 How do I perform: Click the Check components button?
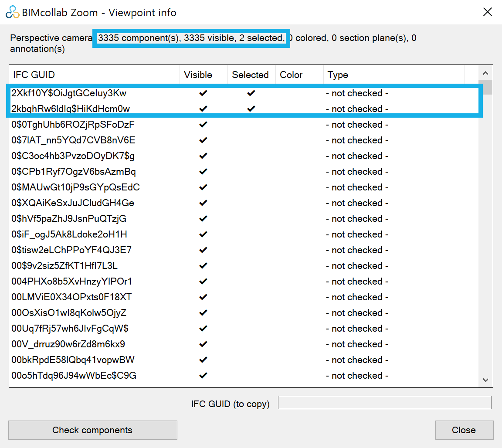pyautogui.click(x=92, y=430)
